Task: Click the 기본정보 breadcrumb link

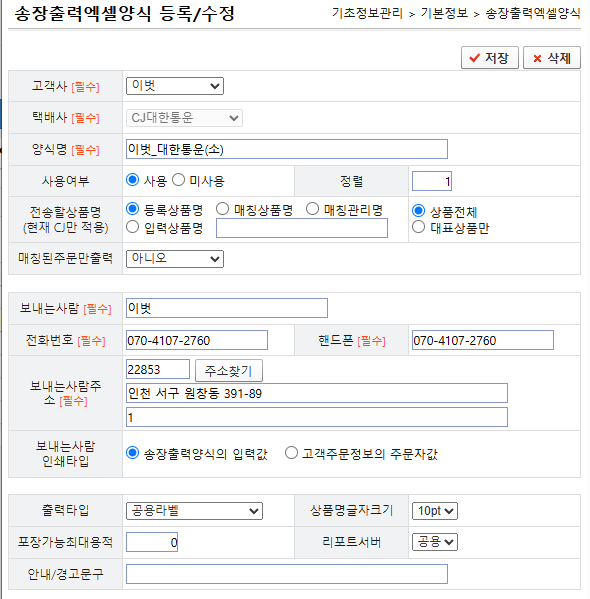Action: pyautogui.click(x=444, y=13)
